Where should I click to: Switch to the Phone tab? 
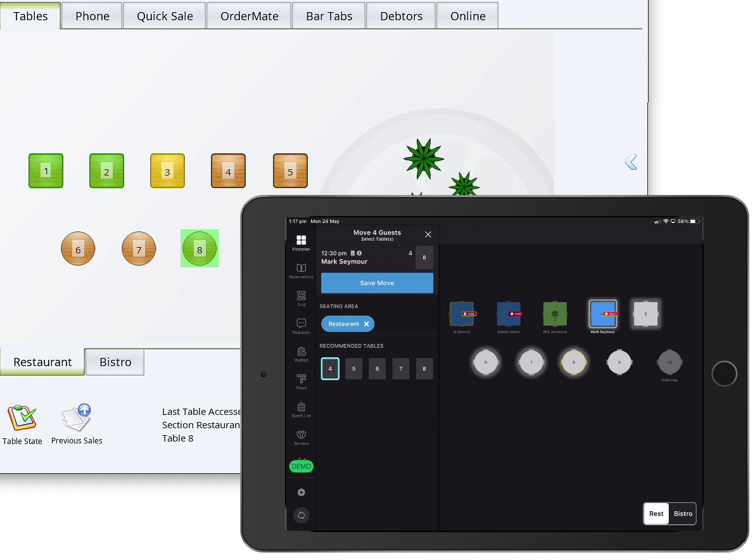click(x=92, y=16)
